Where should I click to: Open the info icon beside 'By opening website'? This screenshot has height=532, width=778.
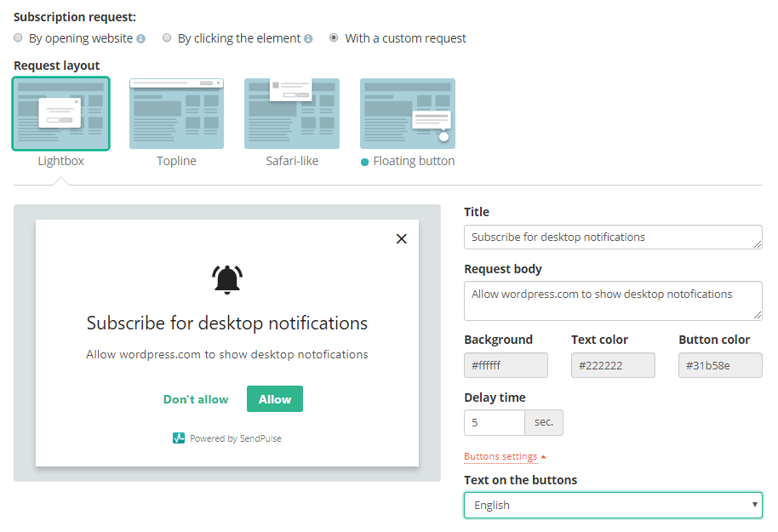[x=141, y=38]
